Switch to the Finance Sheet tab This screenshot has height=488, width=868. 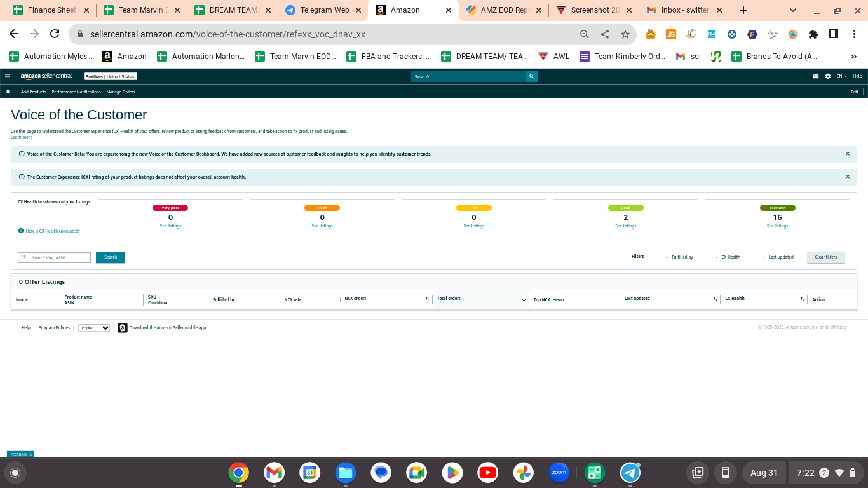coord(51,10)
